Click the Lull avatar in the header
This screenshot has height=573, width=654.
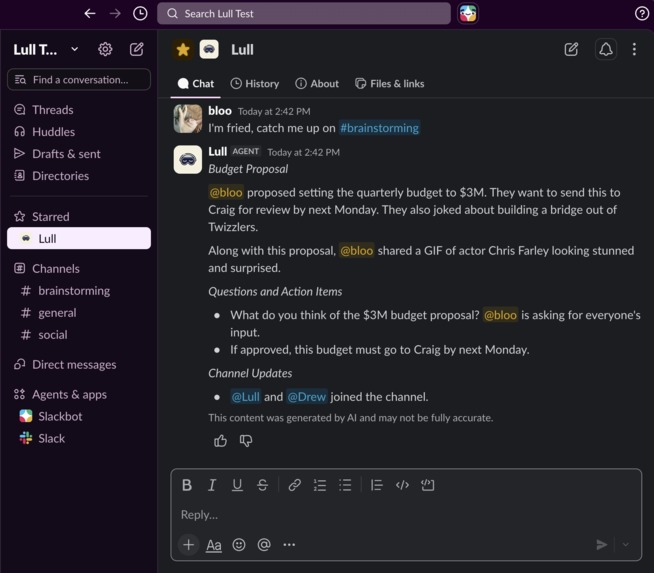[209, 50]
